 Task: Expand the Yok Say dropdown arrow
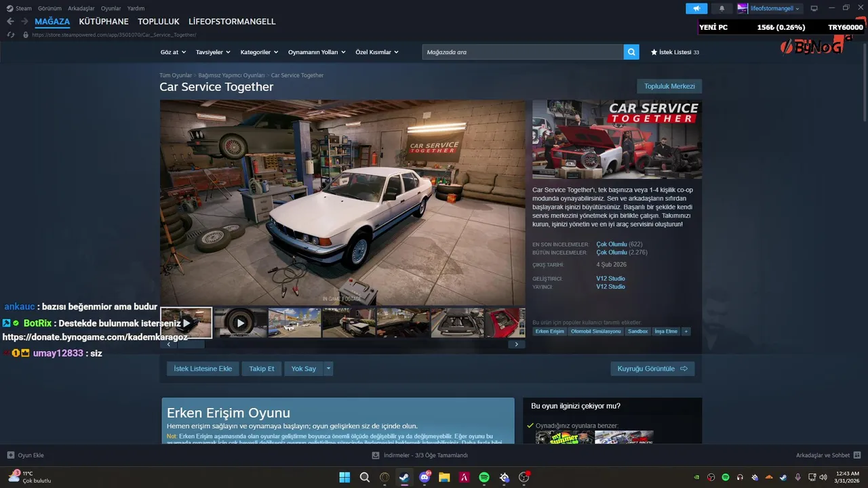328,369
